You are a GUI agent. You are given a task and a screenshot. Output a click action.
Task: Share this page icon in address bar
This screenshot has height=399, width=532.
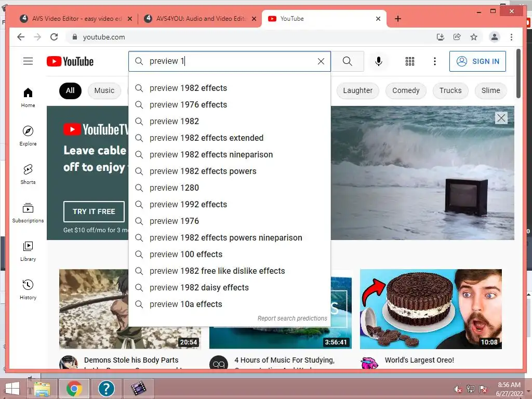pos(457,37)
